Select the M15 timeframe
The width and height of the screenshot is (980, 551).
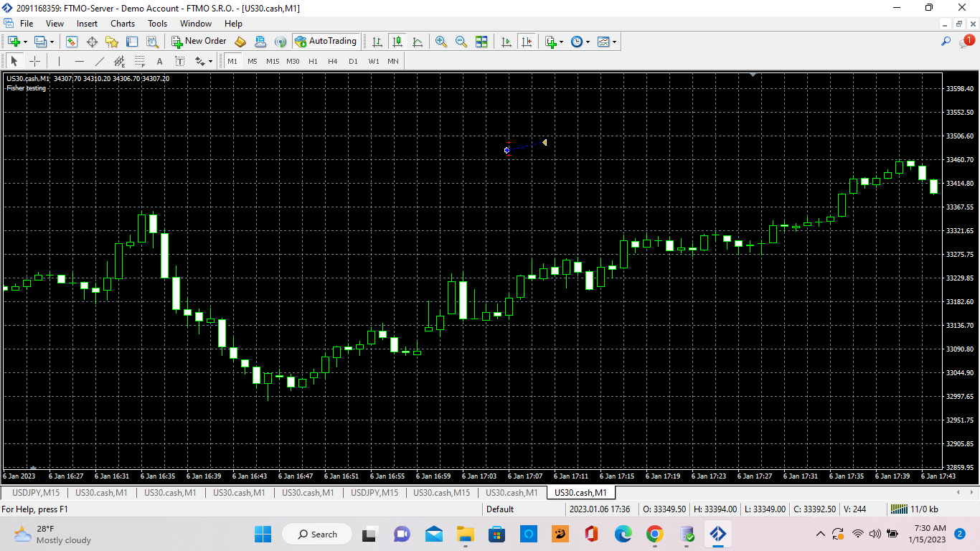(x=273, y=61)
